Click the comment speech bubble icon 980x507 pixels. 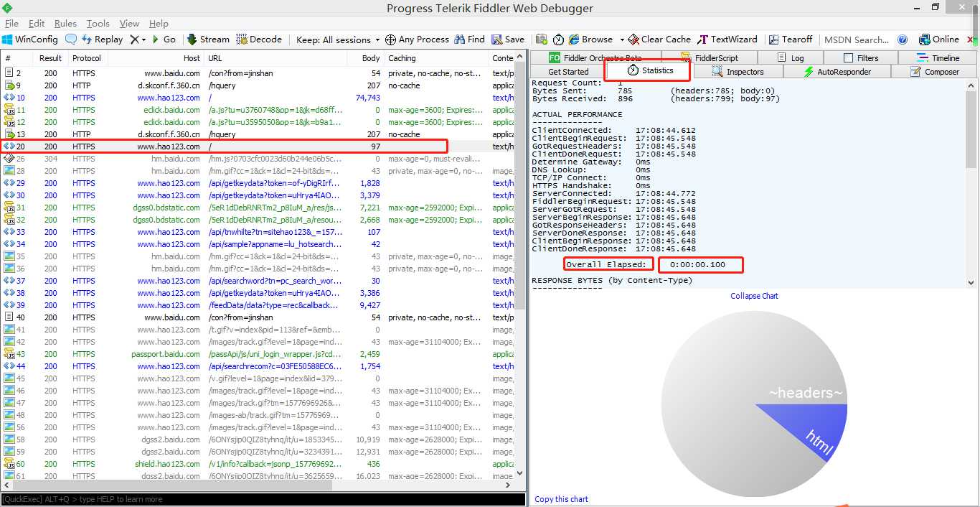[71, 39]
